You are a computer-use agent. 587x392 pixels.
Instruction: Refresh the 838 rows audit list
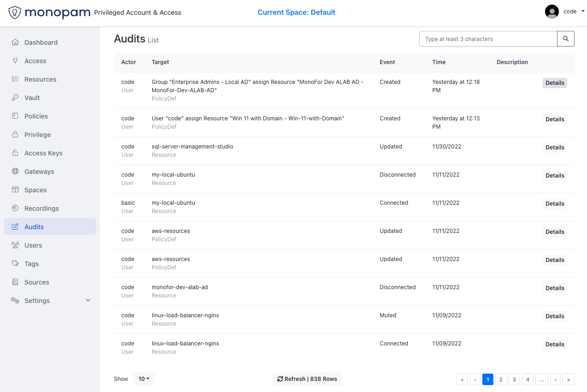(307, 379)
